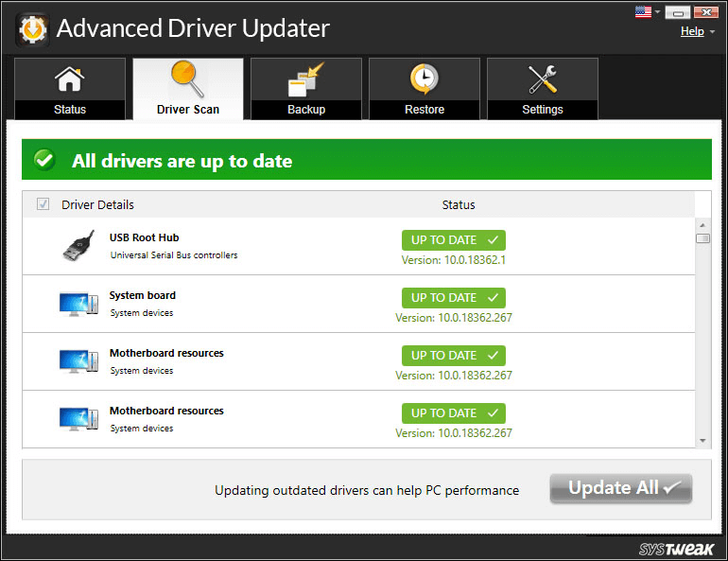Viewport: 728px width, 561px height.
Task: Switch to the Backup tab
Action: pyautogui.click(x=305, y=89)
